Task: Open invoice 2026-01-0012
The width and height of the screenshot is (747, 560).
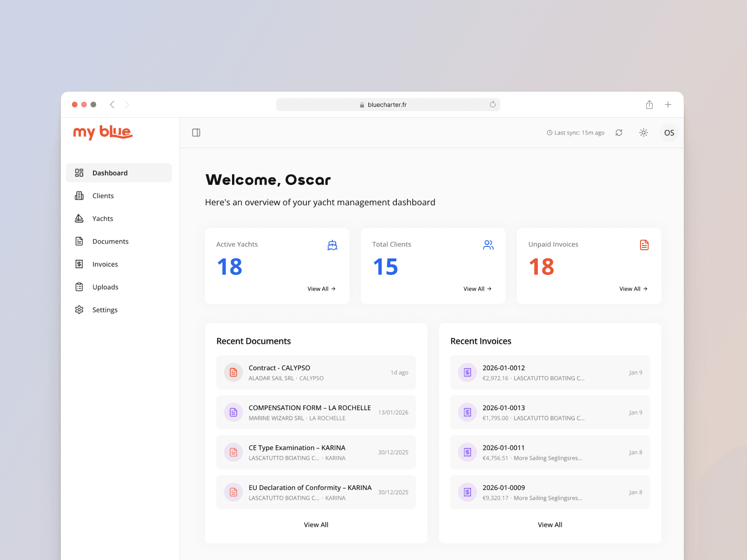Action: 550,372
